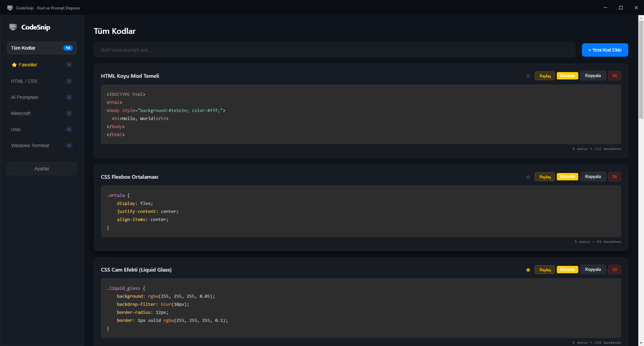Click the CSS Cam Efekti (Liquid Glass) title
644x346 pixels.
[136, 270]
